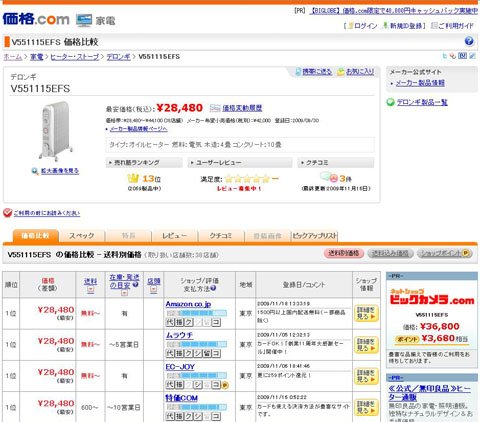Click the phone icon beside 携帯に送る
Viewport: 480px width, 422px height.
298,72
